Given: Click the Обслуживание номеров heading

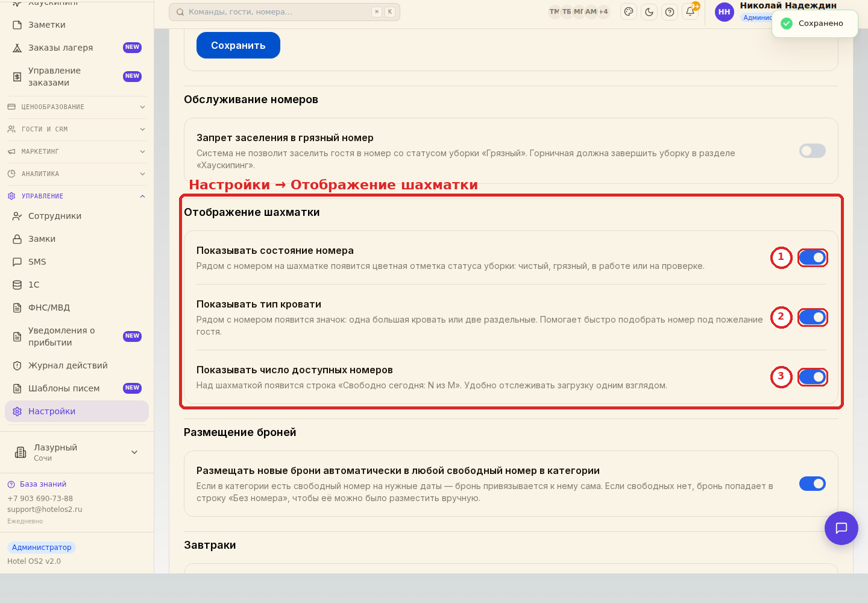Looking at the screenshot, I should (251, 99).
